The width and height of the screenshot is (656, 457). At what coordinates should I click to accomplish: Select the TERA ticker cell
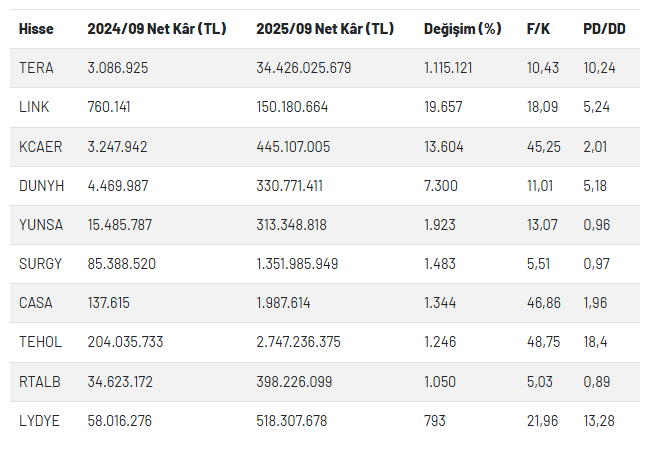pyautogui.click(x=36, y=67)
